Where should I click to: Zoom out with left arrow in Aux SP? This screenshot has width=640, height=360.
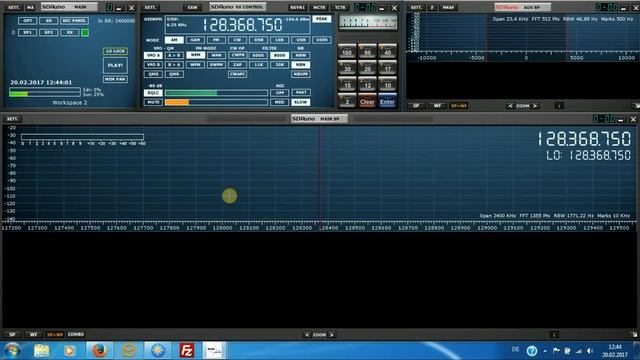510,106
